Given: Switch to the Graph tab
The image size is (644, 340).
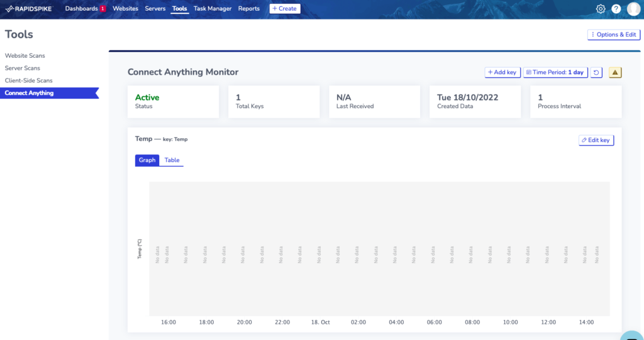Looking at the screenshot, I should coord(147,160).
